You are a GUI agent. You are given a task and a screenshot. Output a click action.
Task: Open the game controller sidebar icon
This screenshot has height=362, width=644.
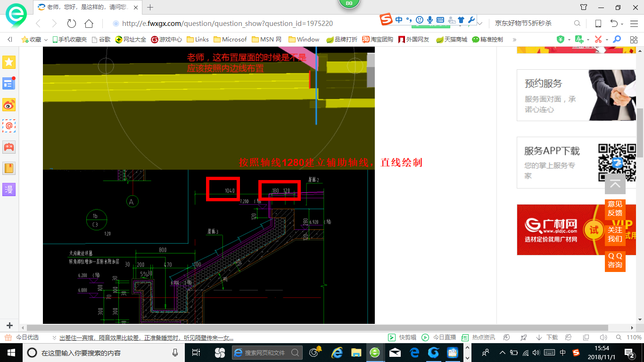pyautogui.click(x=9, y=147)
